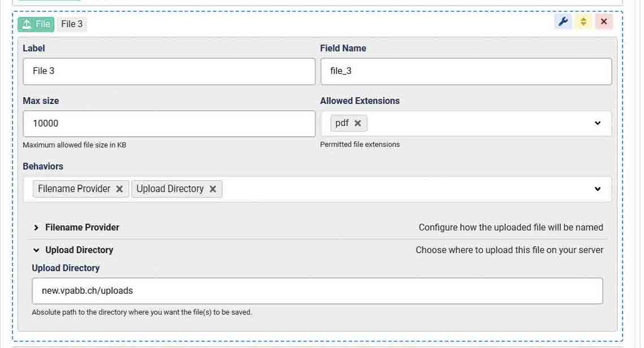This screenshot has height=348, width=644.
Task: Open the Allowed Extensions dropdown arrow
Action: click(598, 123)
